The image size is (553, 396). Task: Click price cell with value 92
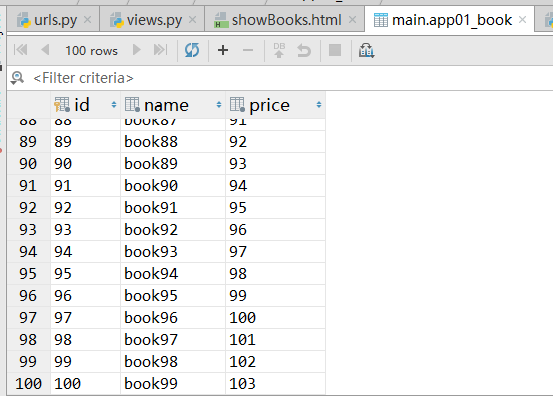coord(275,142)
